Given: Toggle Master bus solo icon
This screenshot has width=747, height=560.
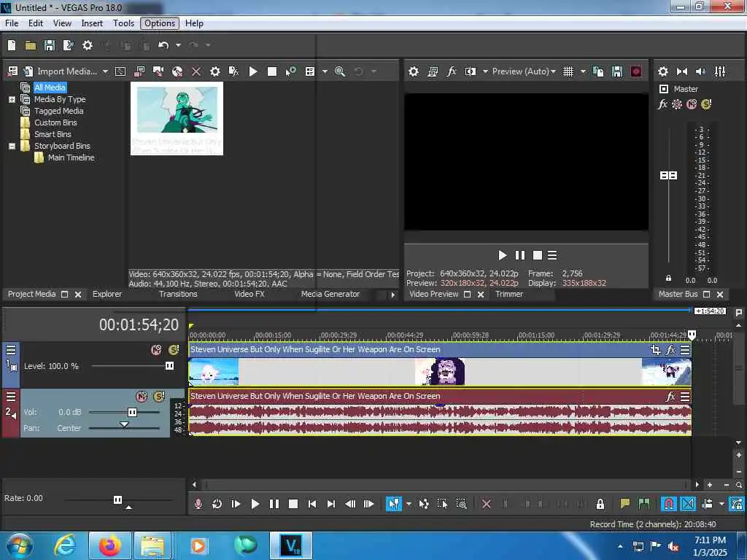Looking at the screenshot, I should 706,104.
